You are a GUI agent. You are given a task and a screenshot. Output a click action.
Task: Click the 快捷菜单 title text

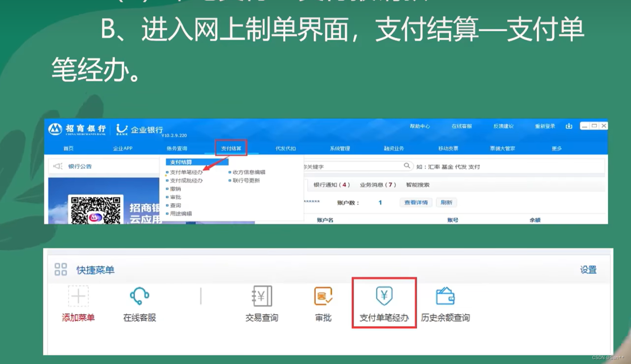(x=96, y=270)
